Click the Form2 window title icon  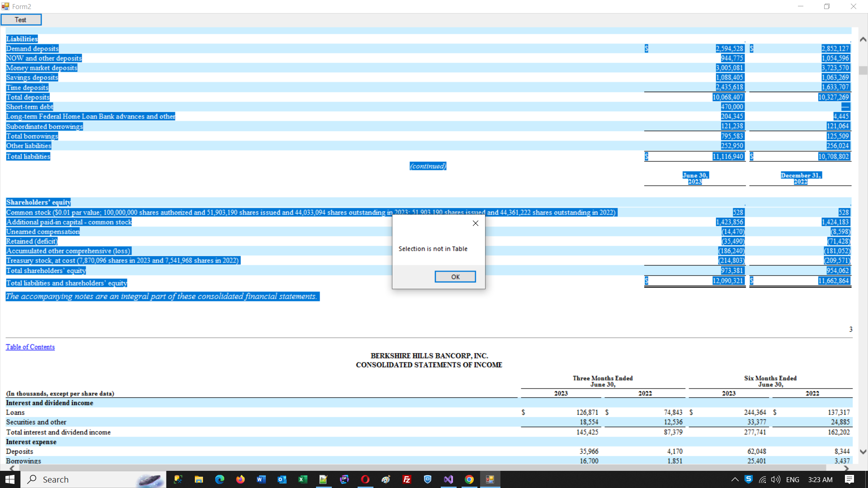[5, 6]
